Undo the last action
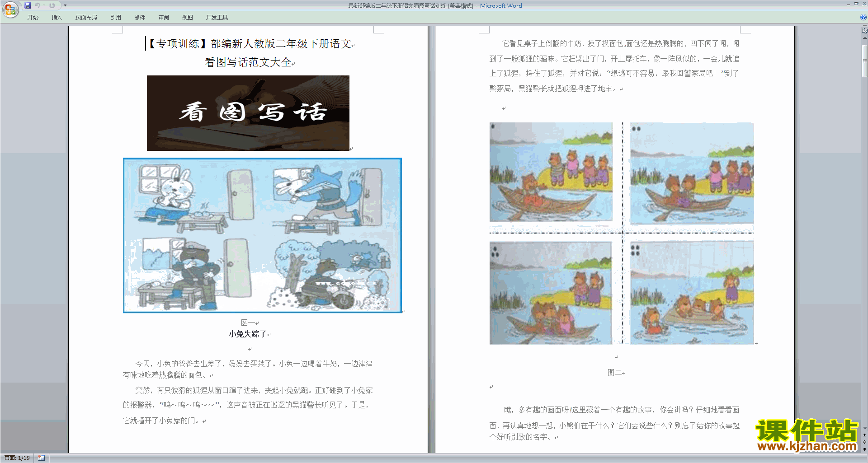Screen dimensions: 868x463 point(38,5)
